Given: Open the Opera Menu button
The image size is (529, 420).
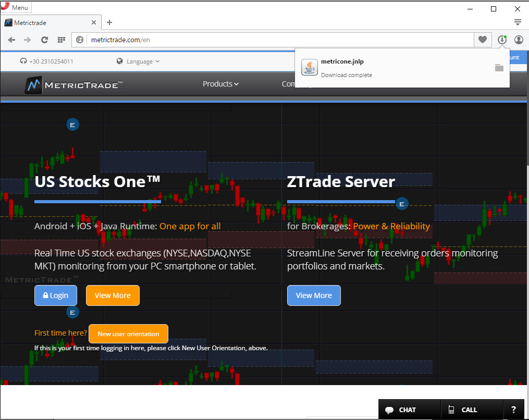Looking at the screenshot, I should 16,7.
